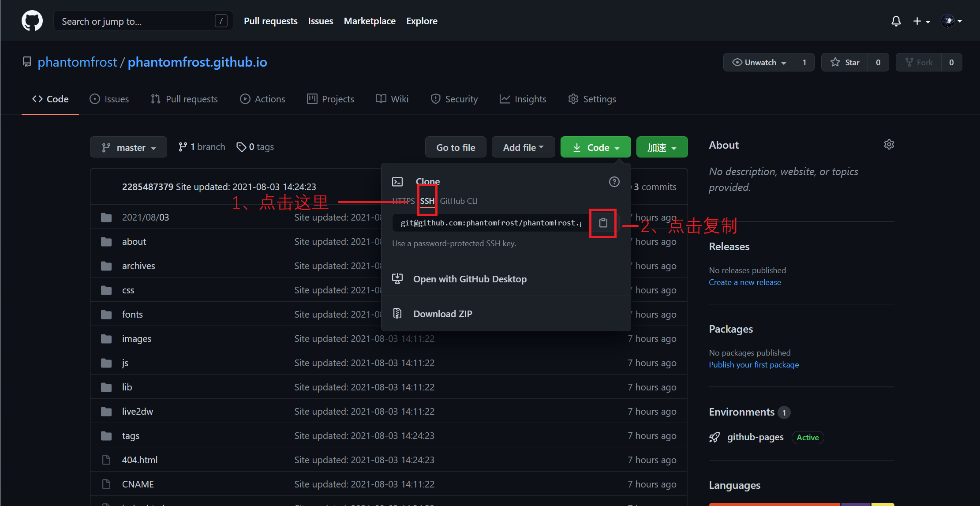Viewport: 980px width, 506px height.
Task: Select the SSH clone tab
Action: [x=427, y=201]
